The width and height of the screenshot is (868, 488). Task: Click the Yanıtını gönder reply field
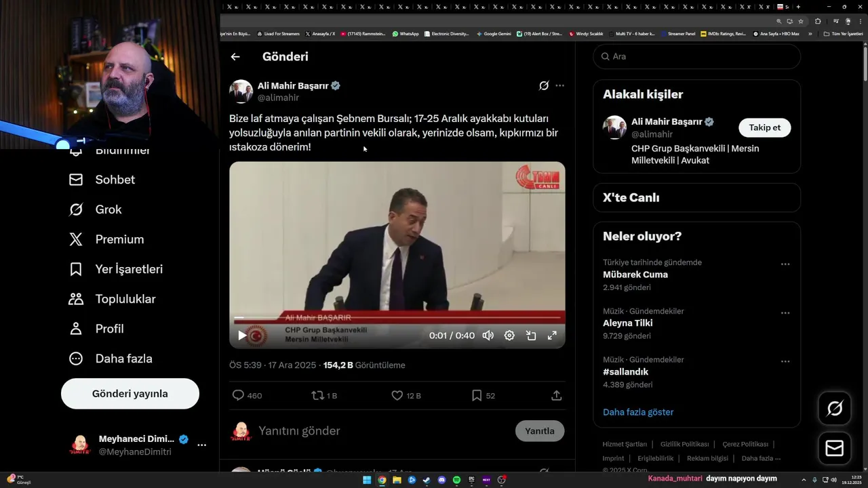pos(383,431)
